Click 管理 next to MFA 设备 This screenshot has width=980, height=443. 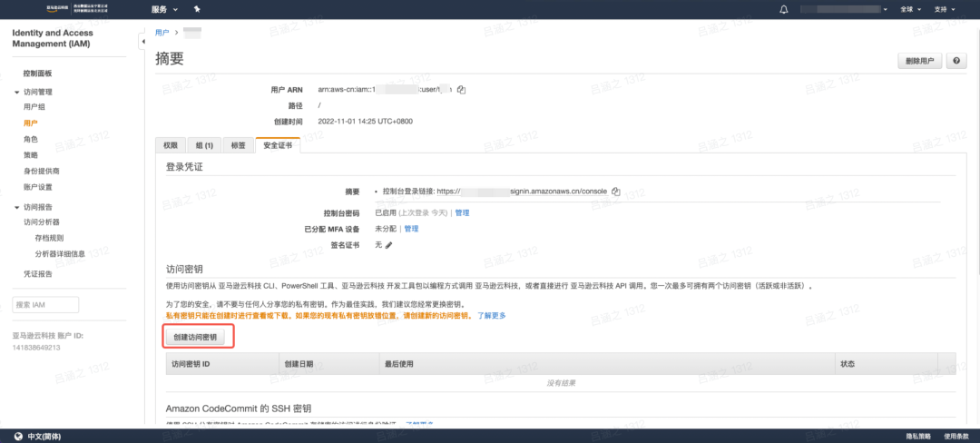pos(411,229)
